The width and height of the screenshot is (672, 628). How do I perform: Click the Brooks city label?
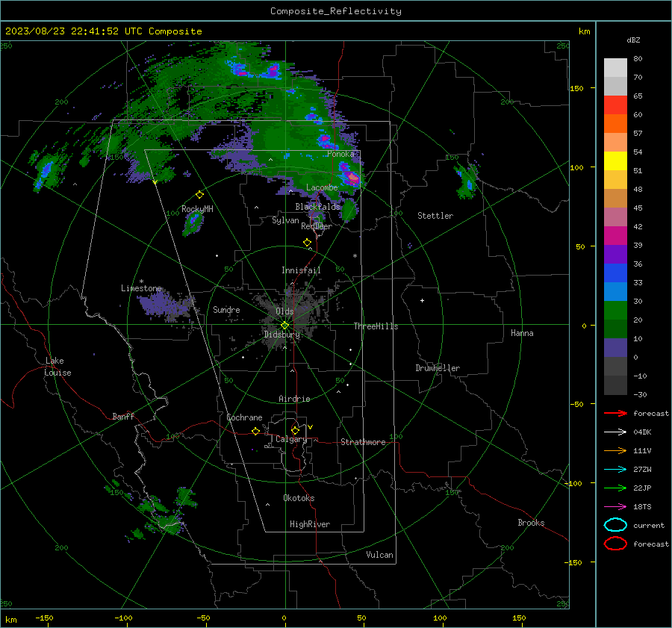531,523
